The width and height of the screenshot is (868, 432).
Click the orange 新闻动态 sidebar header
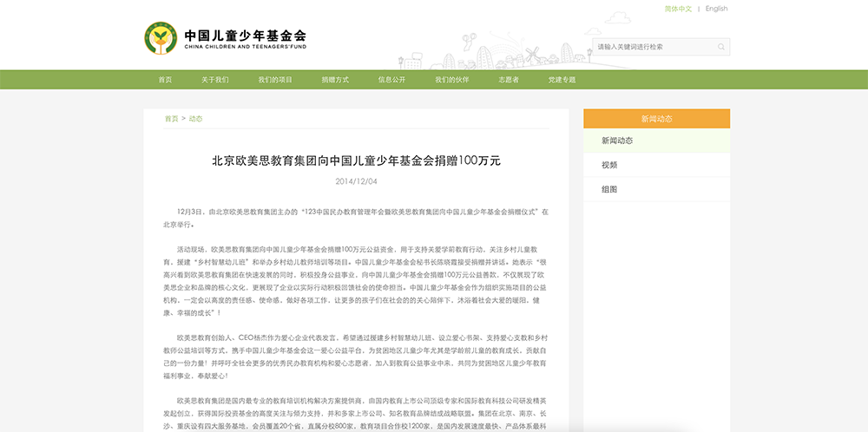coord(656,118)
